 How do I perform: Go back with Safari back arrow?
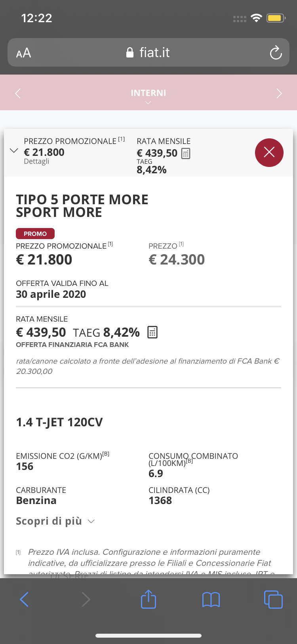tap(24, 599)
